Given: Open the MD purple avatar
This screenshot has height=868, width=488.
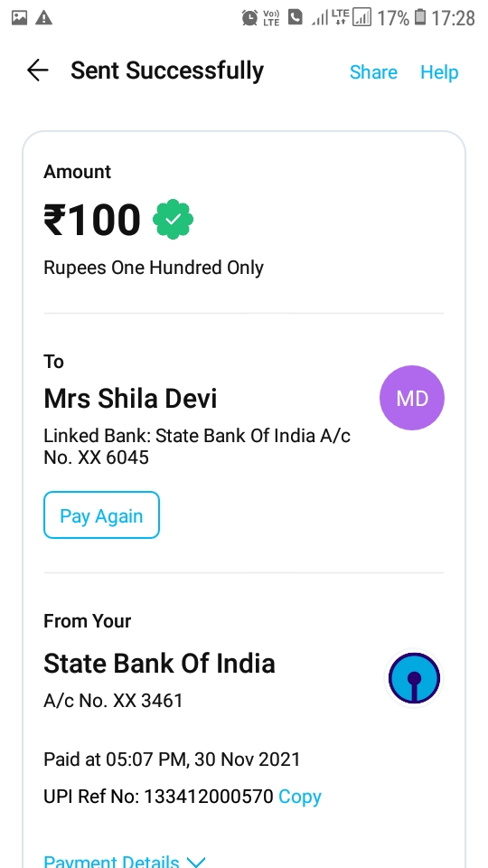Looking at the screenshot, I should pyautogui.click(x=412, y=398).
